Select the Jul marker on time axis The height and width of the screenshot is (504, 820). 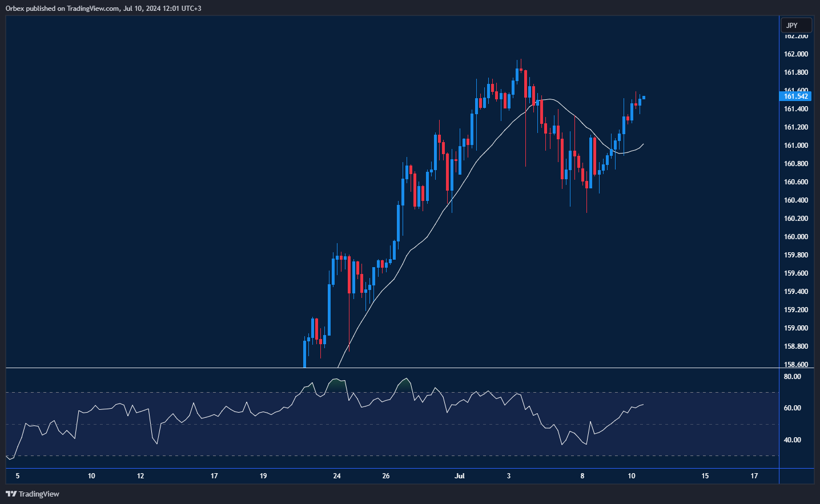point(460,476)
